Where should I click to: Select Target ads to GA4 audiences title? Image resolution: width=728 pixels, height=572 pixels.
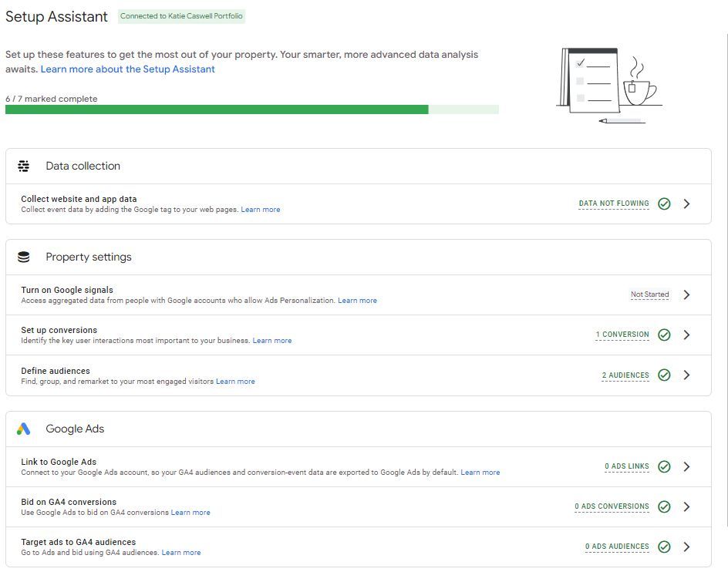tap(79, 542)
